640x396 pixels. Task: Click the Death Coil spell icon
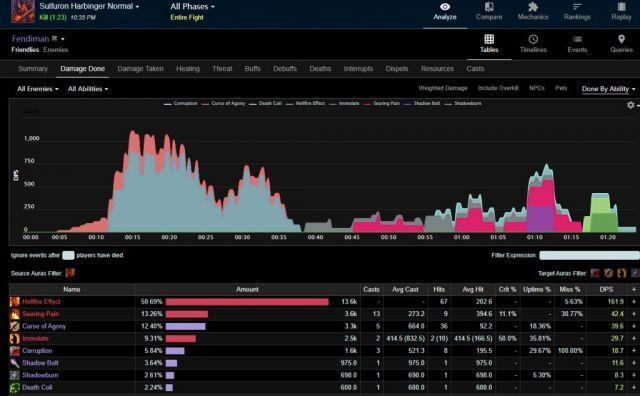click(x=15, y=387)
